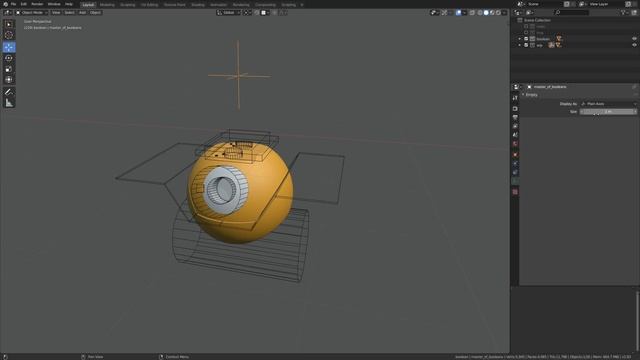The image size is (640, 360).
Task: Open the Window menu
Action: click(x=54, y=4)
